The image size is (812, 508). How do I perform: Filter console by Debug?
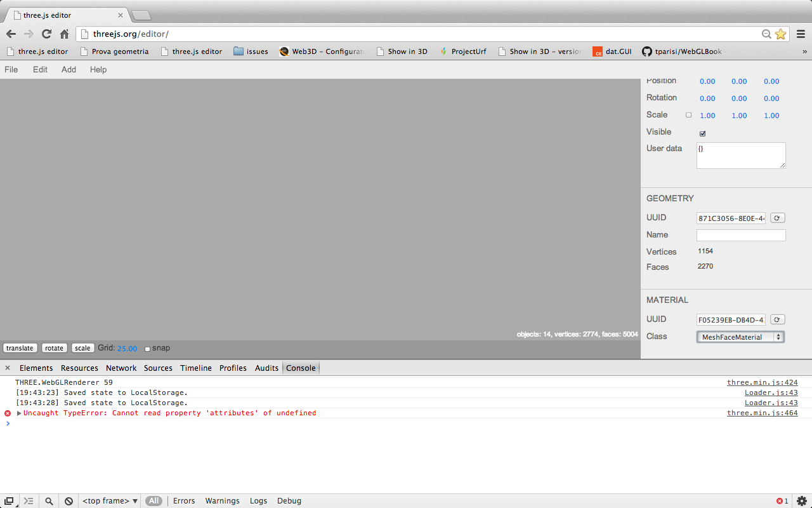[289, 501]
